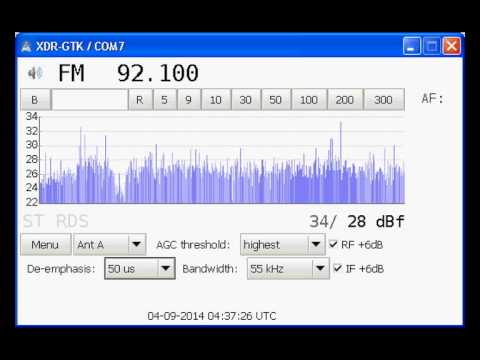Set step to 5 kHz
This screenshot has width=480, height=360.
coord(165,100)
